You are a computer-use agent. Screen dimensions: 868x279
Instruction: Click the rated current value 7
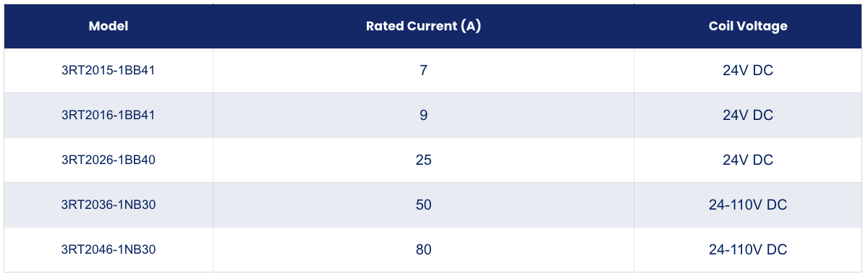[423, 71]
